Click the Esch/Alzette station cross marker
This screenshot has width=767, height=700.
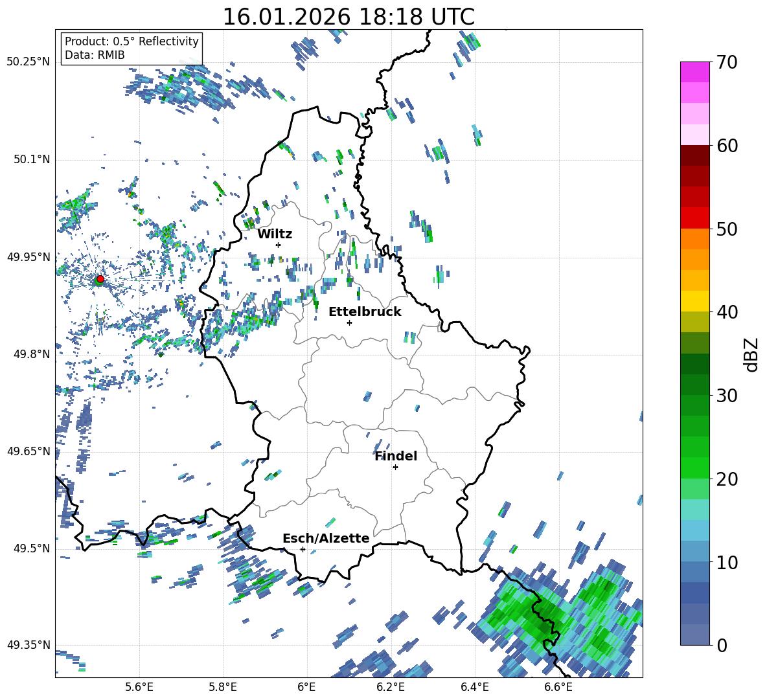[x=303, y=549]
